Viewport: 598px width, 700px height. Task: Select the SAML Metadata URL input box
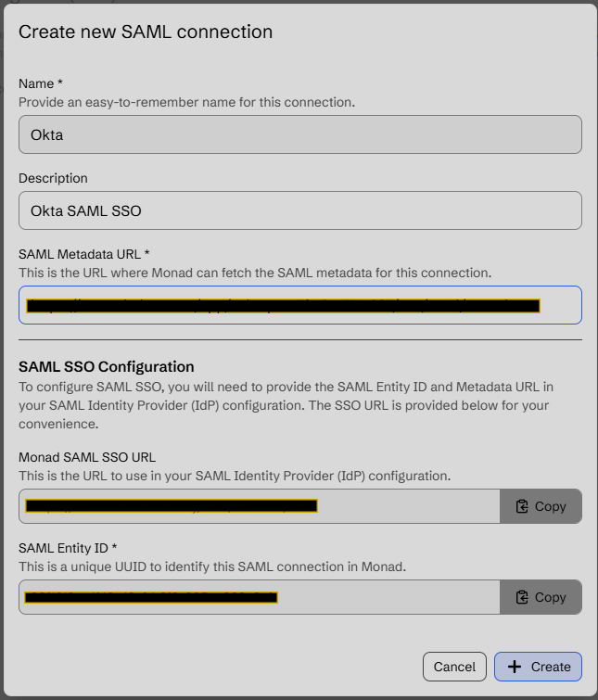coord(299,305)
